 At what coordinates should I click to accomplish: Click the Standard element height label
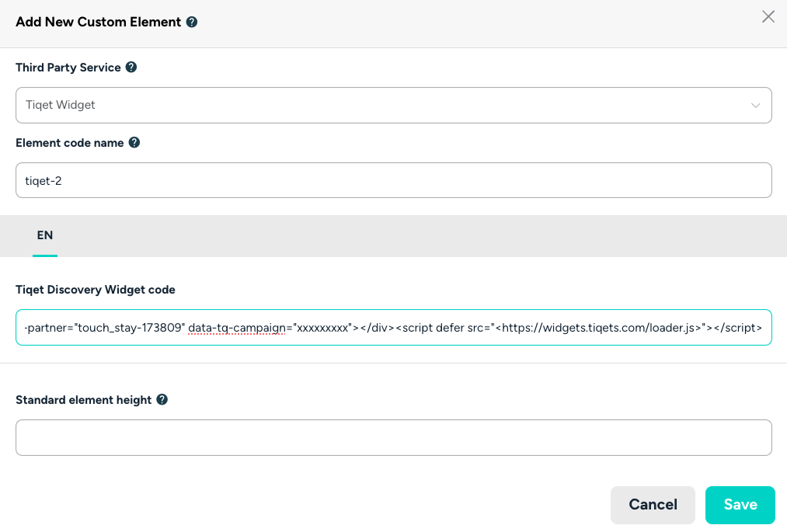[84, 400]
